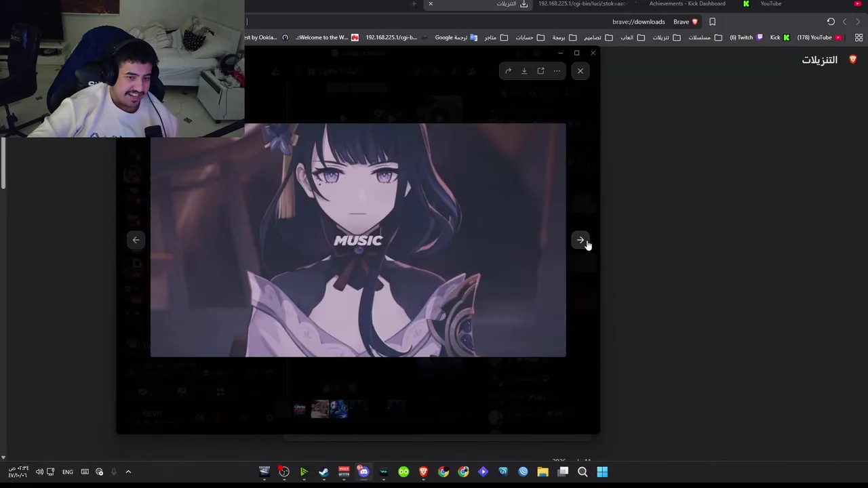This screenshot has height=488, width=868.
Task: Expand the متاجر bookmarks folder
Action: 495,37
